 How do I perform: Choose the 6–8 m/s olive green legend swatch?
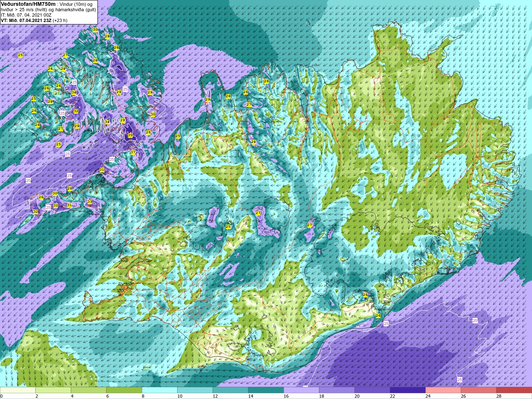coord(124,390)
